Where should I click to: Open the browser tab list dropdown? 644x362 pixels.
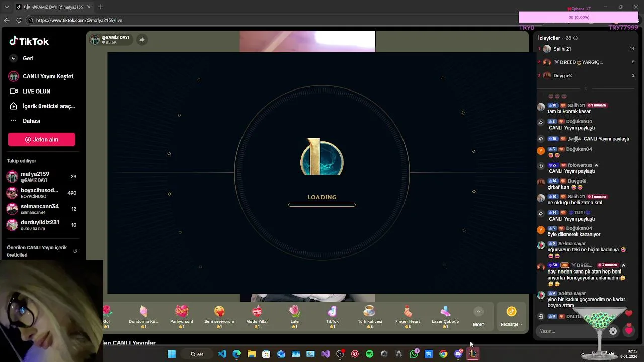(x=7, y=7)
